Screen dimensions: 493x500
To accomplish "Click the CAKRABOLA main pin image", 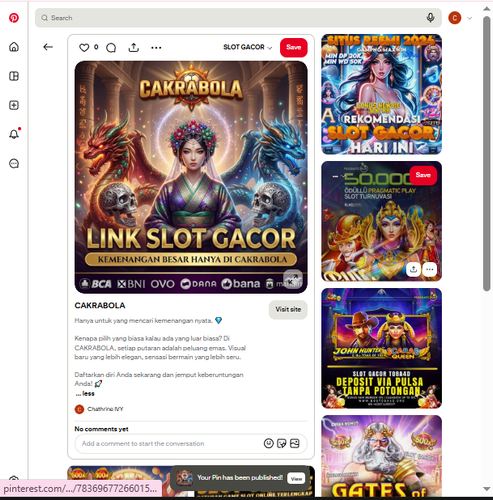I will click(x=191, y=177).
